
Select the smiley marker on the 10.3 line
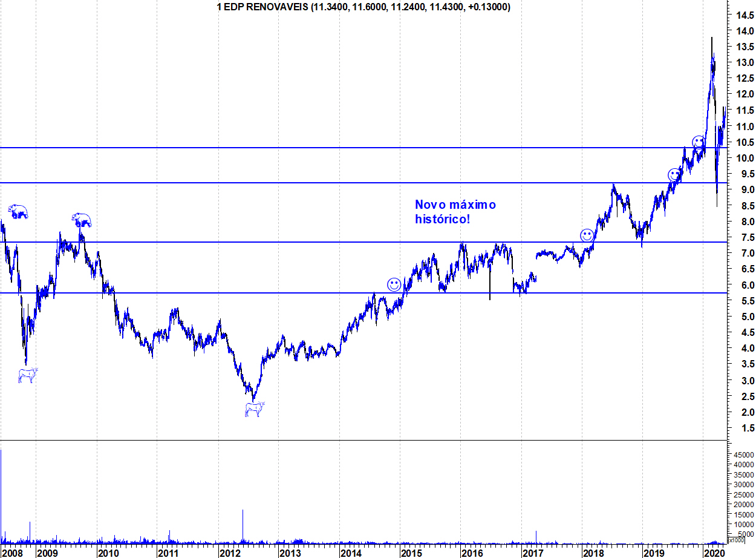point(699,143)
